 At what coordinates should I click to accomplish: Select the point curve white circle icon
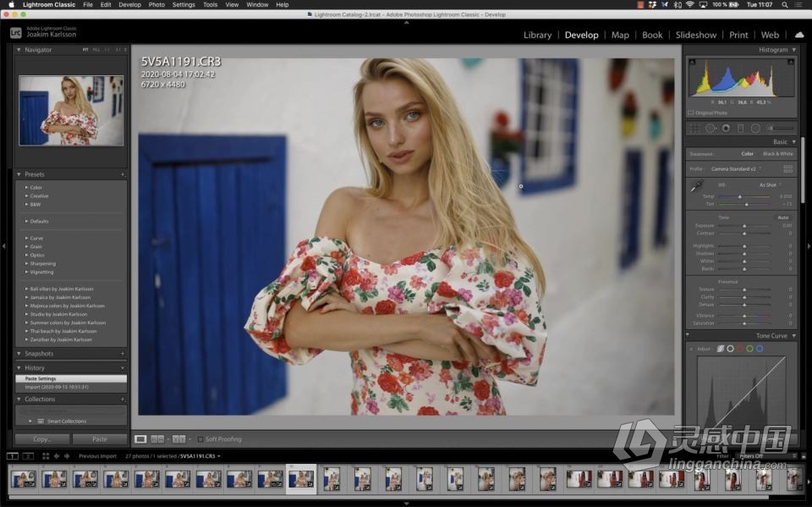730,349
